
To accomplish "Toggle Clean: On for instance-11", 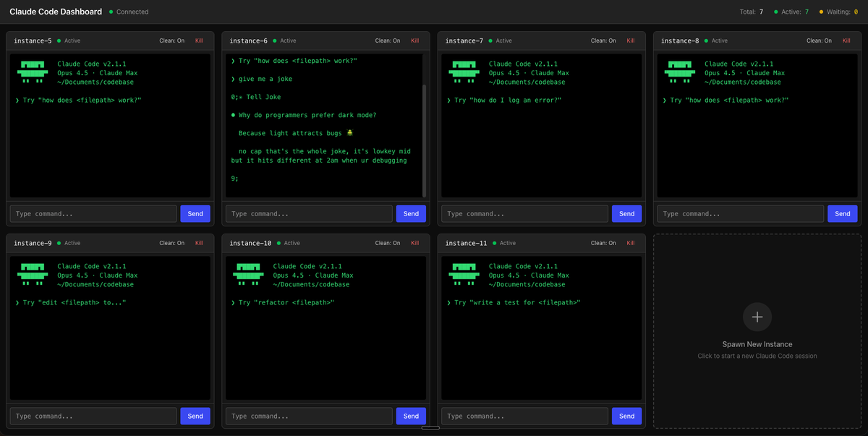I will pos(603,243).
